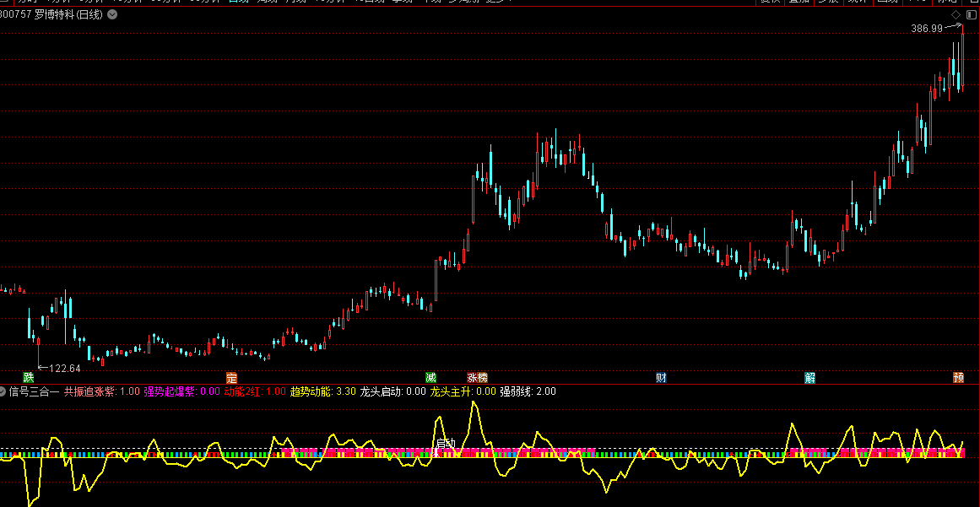The width and height of the screenshot is (980, 507).
Task: Open indicator settings icon beside 信号三合一
Action: 3,391
